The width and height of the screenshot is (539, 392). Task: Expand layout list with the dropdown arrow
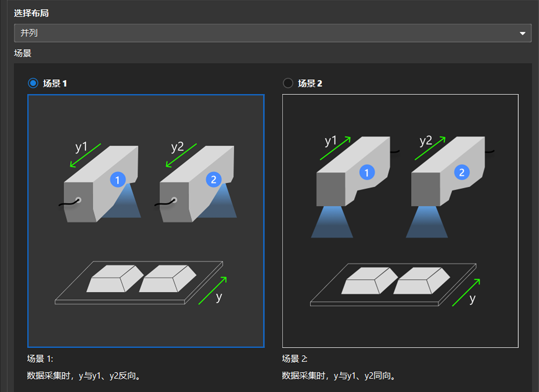pyautogui.click(x=522, y=33)
